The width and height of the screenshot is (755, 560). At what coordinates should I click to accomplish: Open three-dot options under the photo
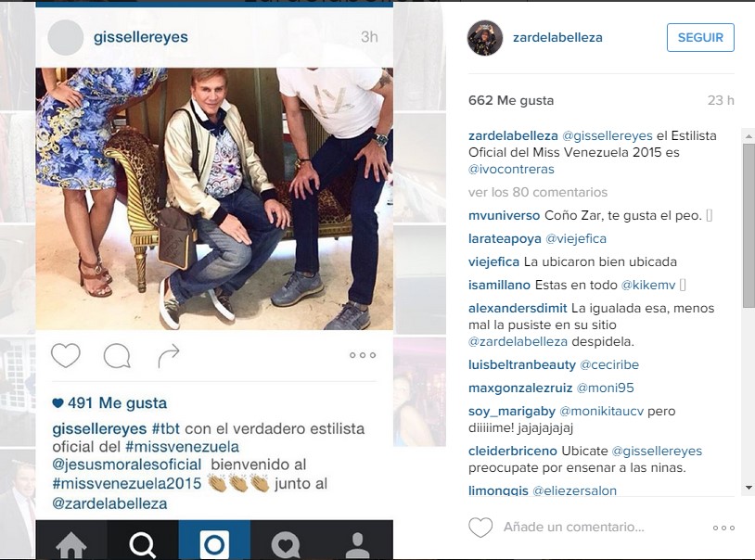[x=363, y=355]
